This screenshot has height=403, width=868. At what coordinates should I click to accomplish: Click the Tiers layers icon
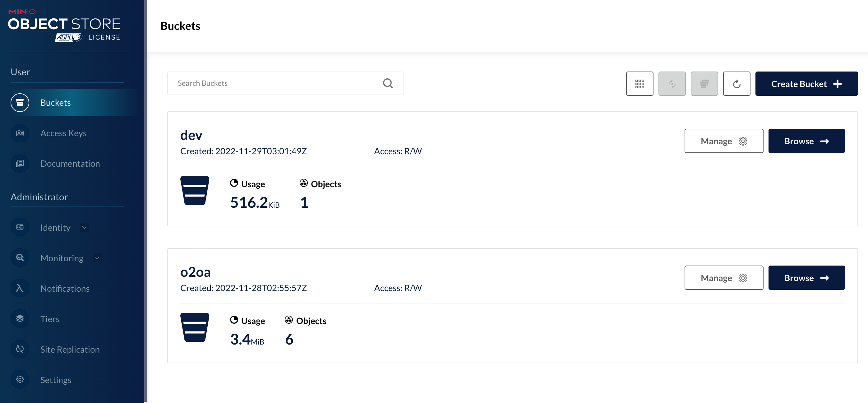coord(20,319)
